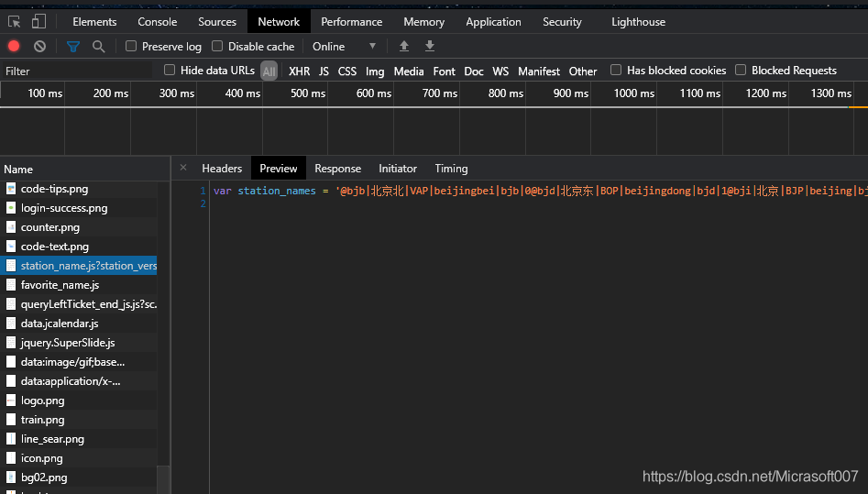Image resolution: width=868 pixels, height=494 pixels.
Task: Select the data:application/x- request row
Action: (79, 381)
